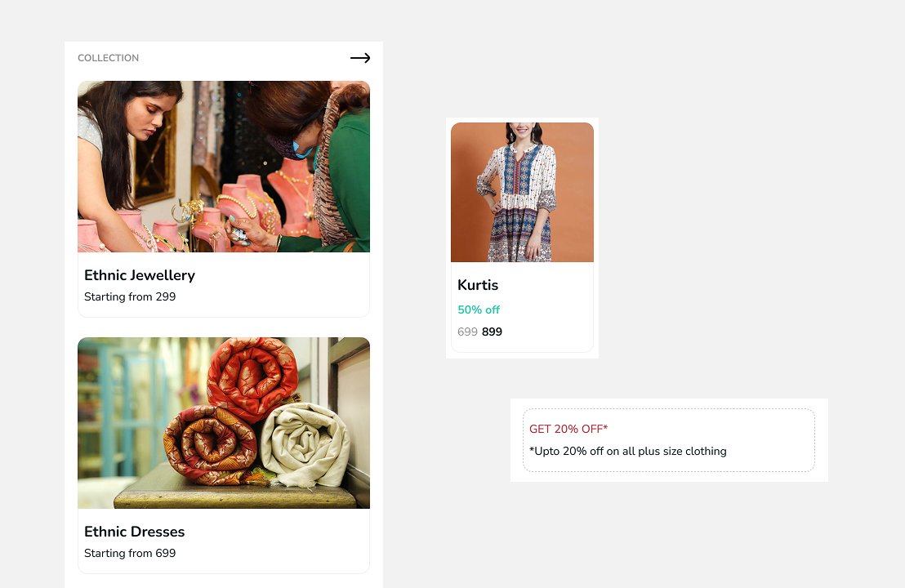Screen dimensions: 905x588
Task: Click the red "GET 20% OFF*" offer
Action: point(568,429)
